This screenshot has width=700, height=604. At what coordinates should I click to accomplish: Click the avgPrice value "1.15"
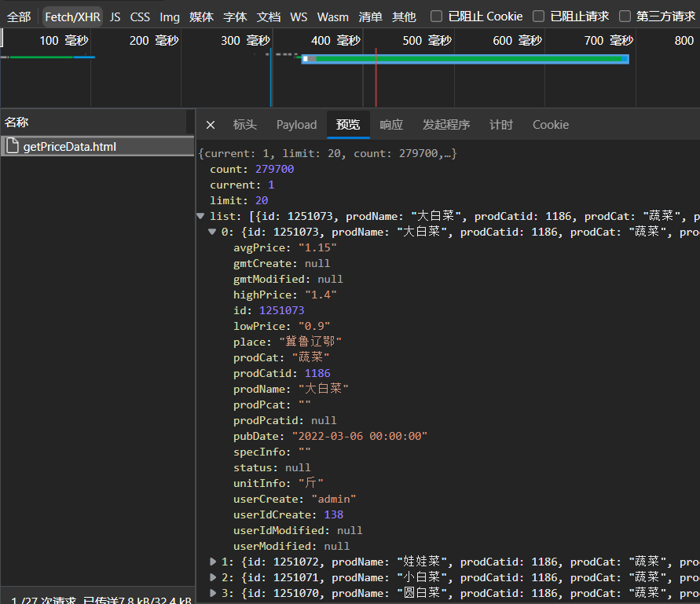[317, 247]
